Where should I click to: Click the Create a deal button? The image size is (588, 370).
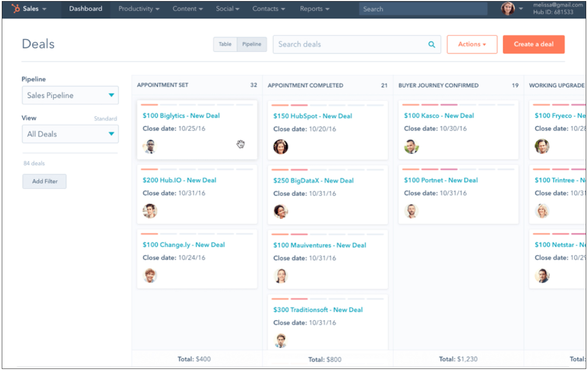pyautogui.click(x=534, y=45)
